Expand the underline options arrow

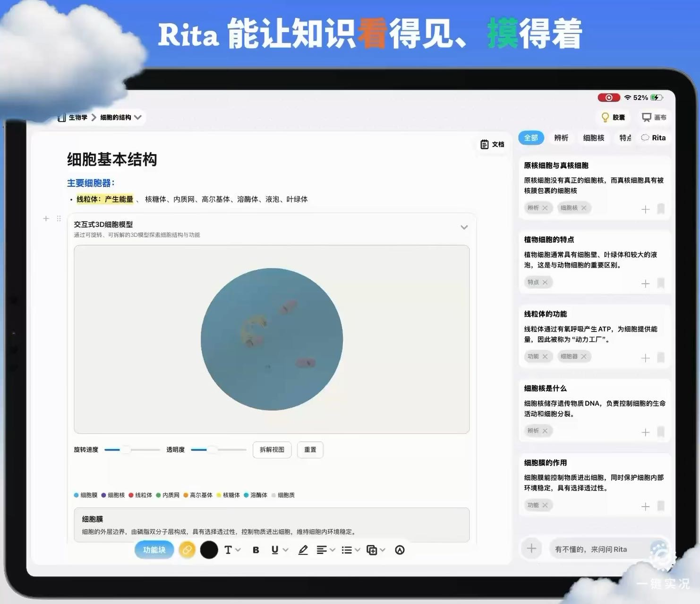(x=285, y=550)
